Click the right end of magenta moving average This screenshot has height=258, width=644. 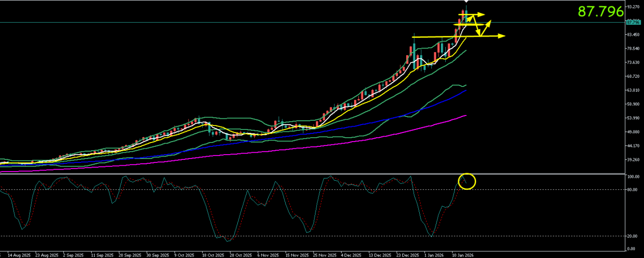466,115
